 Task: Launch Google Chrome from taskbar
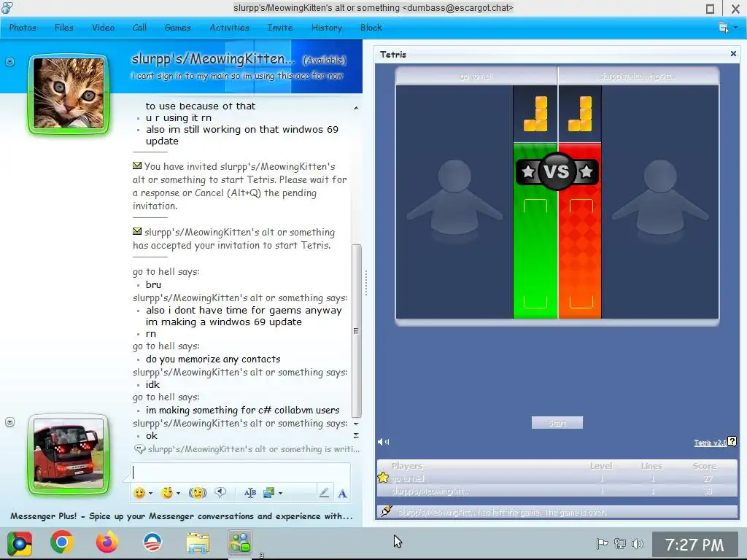coord(62,542)
